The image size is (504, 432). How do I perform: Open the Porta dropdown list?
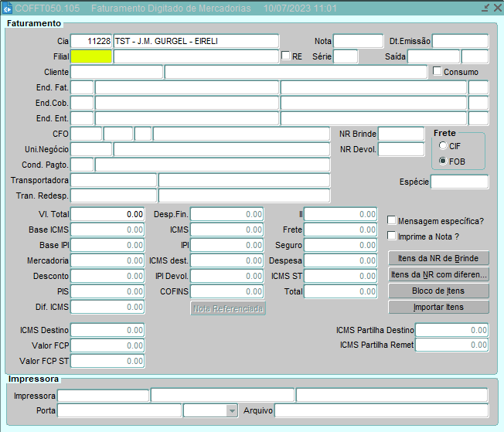pyautogui.click(x=231, y=410)
